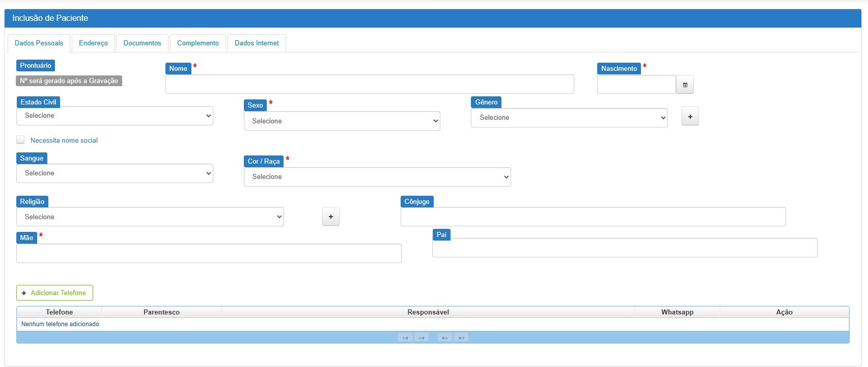Click the Pai text field
This screenshot has height=367, width=868.
point(625,248)
